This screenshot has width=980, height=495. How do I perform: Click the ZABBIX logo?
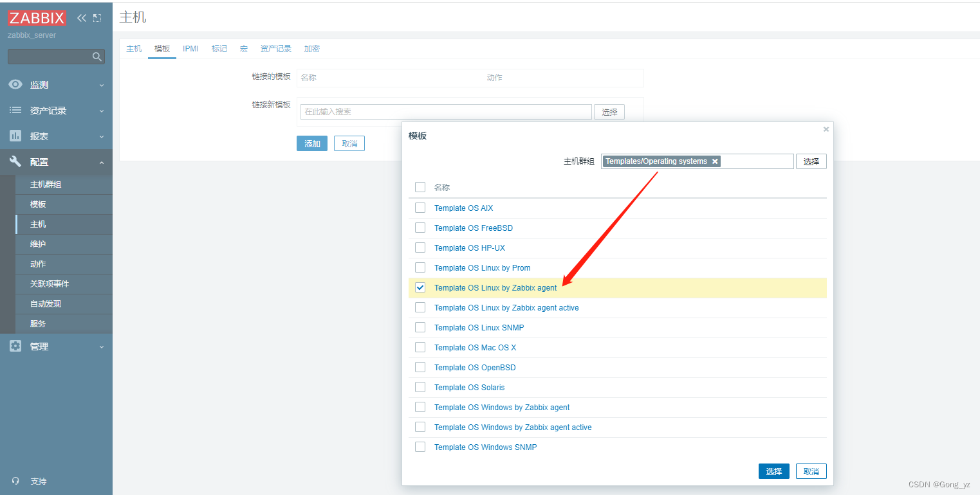click(37, 18)
